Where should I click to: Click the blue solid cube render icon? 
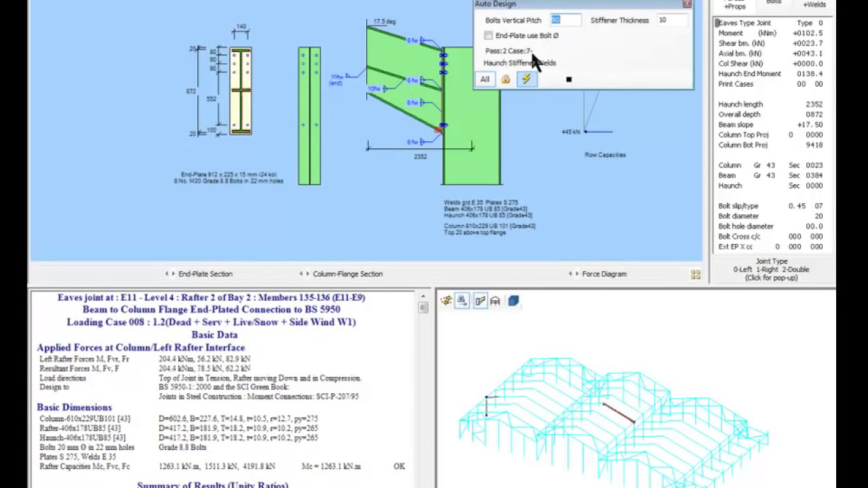point(513,301)
